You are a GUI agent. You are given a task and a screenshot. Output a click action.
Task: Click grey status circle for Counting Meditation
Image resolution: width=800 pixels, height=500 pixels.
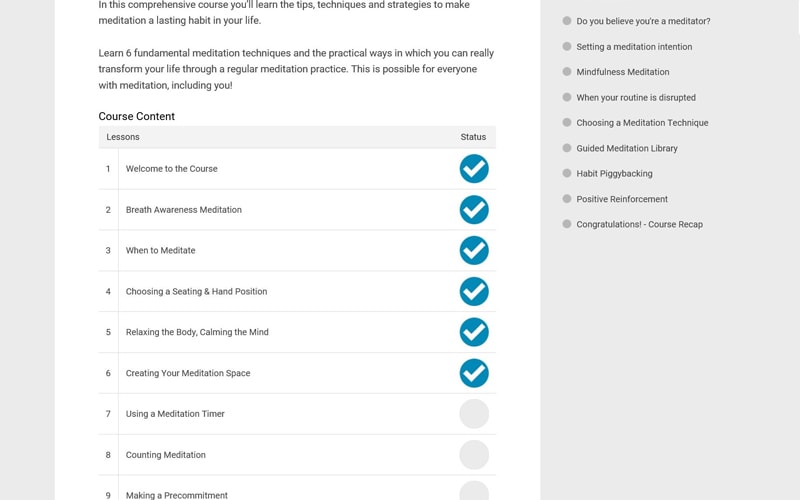coord(474,455)
